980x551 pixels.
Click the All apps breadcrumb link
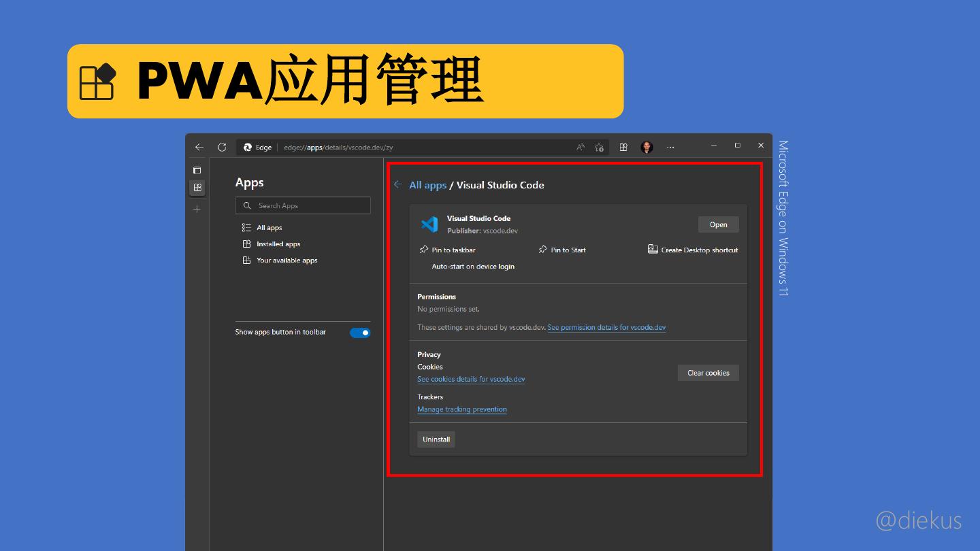coord(427,185)
